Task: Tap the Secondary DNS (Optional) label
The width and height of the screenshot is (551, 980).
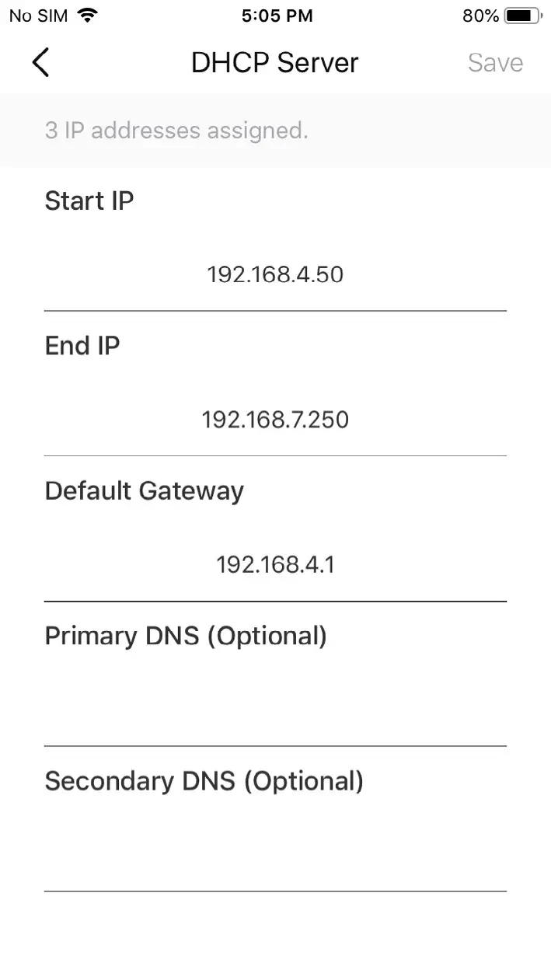Action: pos(204,781)
